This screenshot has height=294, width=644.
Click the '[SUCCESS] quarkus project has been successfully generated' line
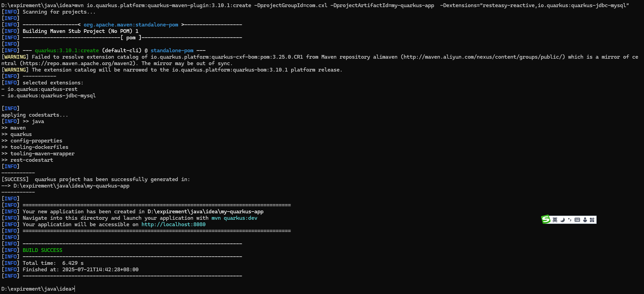pyautogui.click(x=96, y=179)
